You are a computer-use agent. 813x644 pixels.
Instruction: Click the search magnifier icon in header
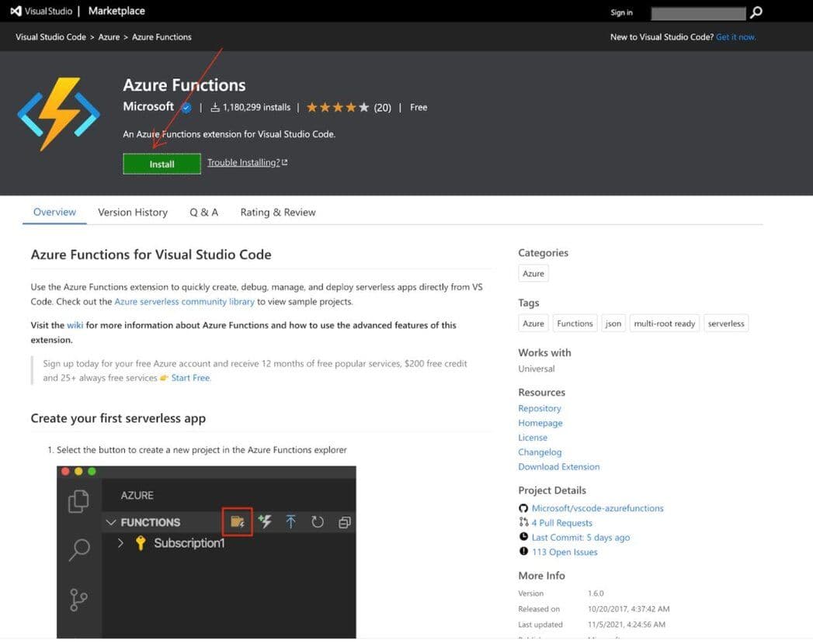(756, 12)
